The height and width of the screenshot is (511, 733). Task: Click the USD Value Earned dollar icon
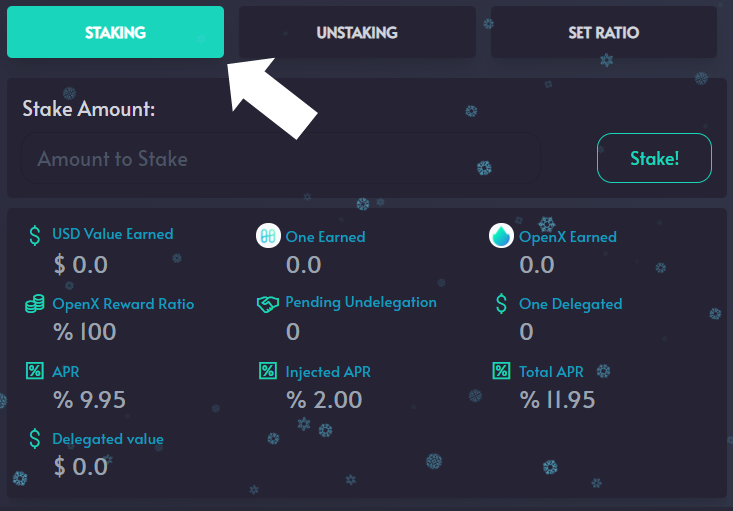[35, 235]
